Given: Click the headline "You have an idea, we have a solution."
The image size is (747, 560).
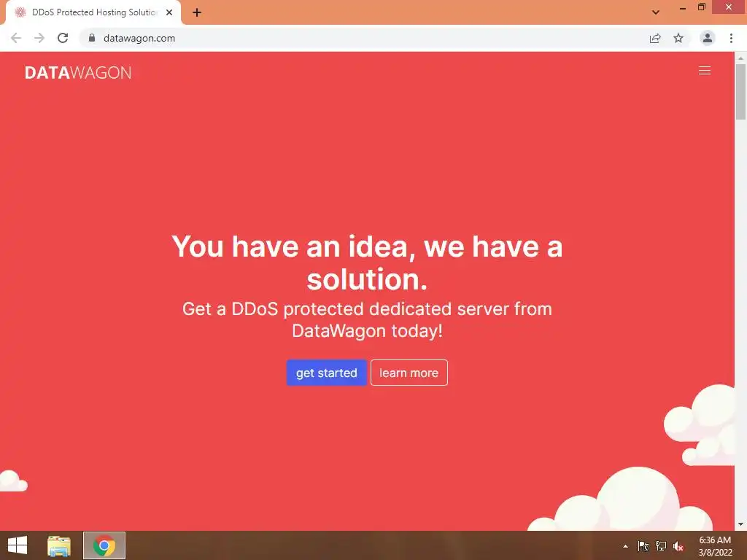Looking at the screenshot, I should 367,262.
